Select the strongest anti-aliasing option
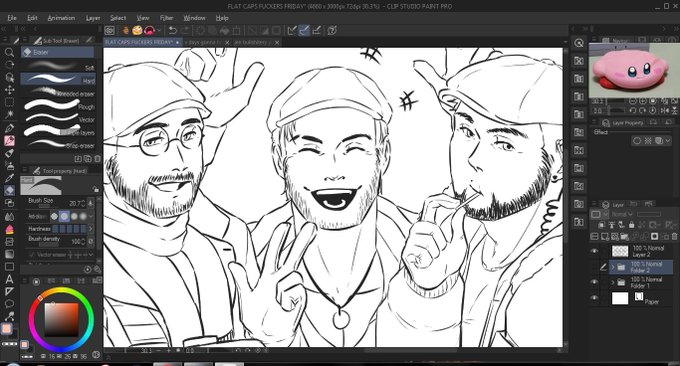The width and height of the screenshot is (680, 366). point(83,216)
